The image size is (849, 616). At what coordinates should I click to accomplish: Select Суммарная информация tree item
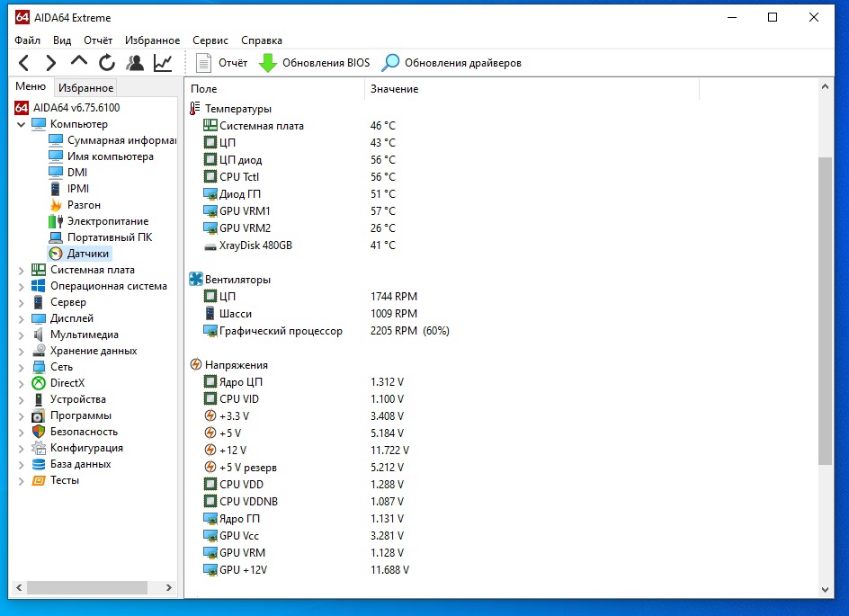[121, 140]
